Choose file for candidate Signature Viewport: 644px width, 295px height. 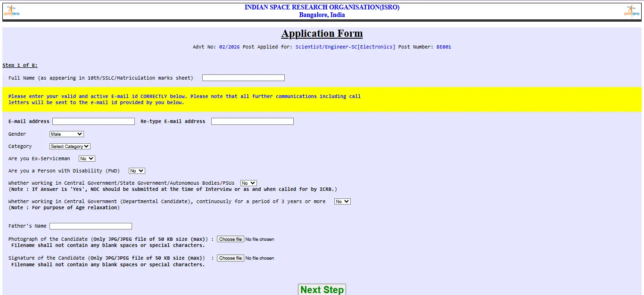[231, 258]
